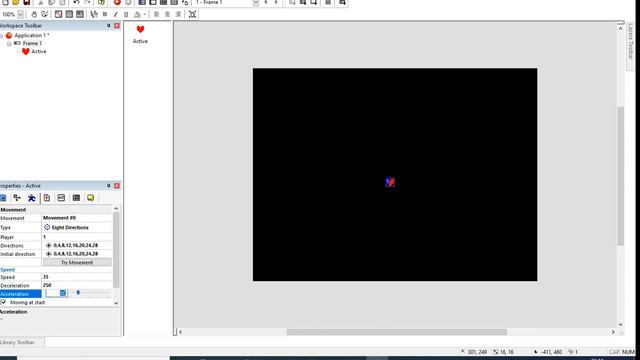This screenshot has height=360, width=640.
Task: Click the '16, 16' size in the status bar
Action: (507, 352)
